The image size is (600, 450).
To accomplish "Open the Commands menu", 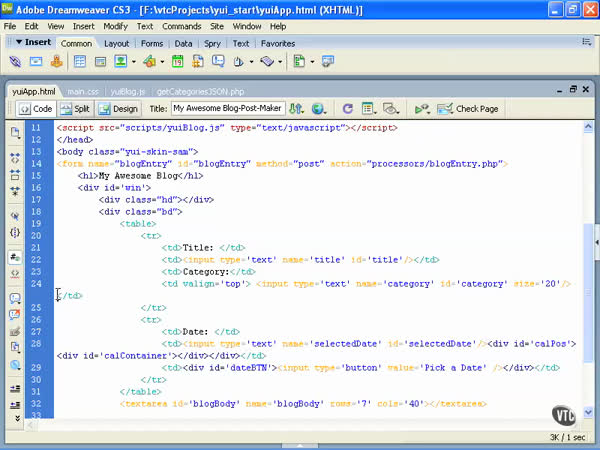I will click(181, 25).
